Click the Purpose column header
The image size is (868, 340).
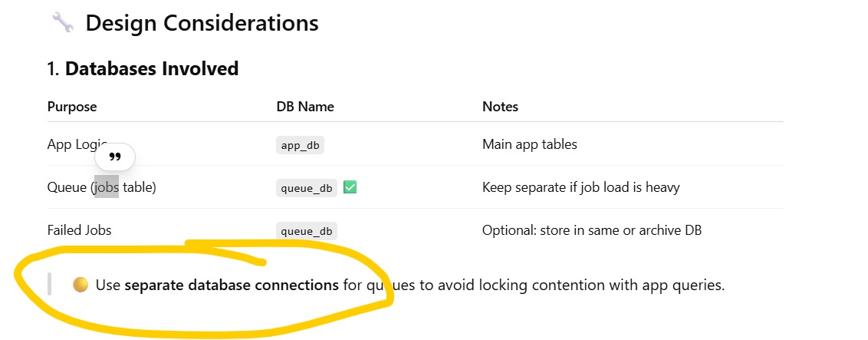[72, 107]
